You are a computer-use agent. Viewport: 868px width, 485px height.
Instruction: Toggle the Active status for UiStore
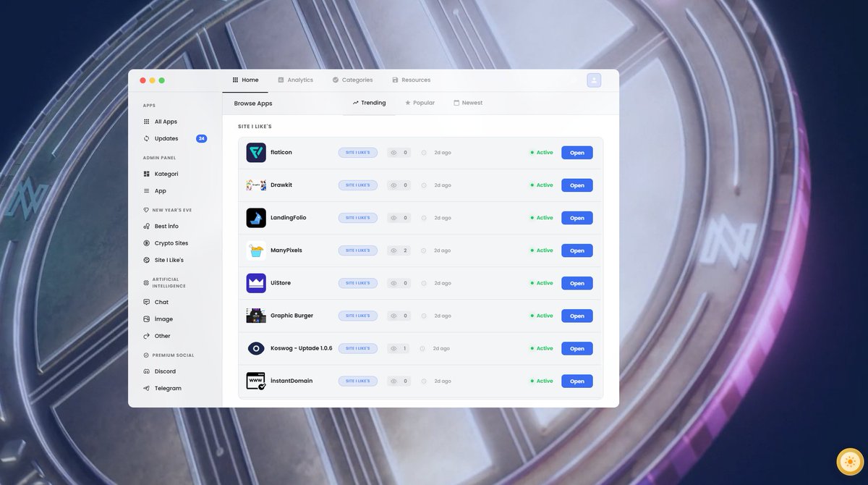[541, 283]
